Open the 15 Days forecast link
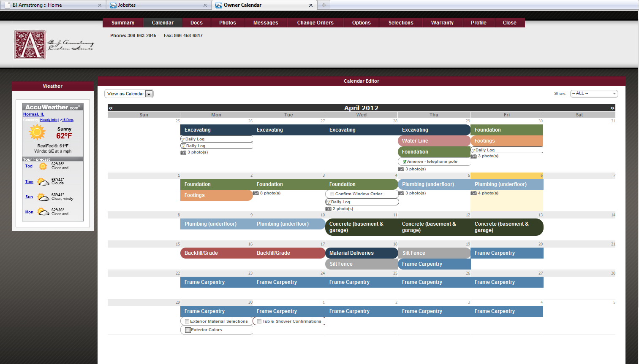This screenshot has height=364, width=639. (x=68, y=120)
